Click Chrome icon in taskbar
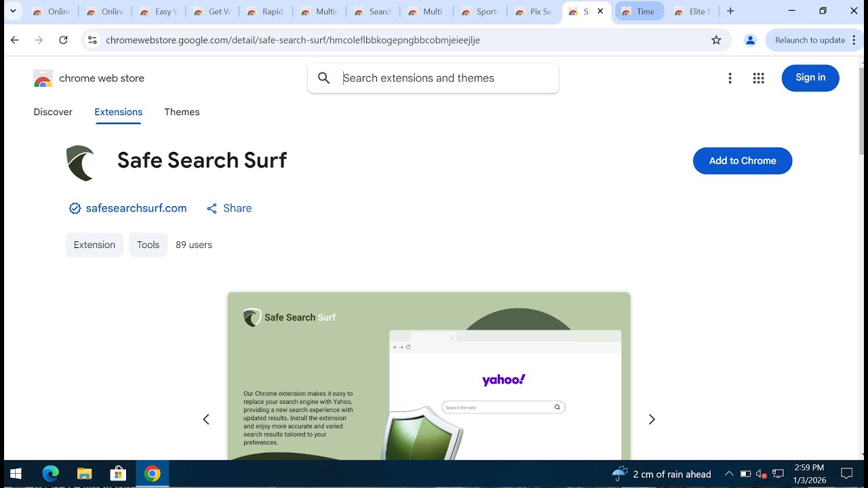 click(x=152, y=474)
